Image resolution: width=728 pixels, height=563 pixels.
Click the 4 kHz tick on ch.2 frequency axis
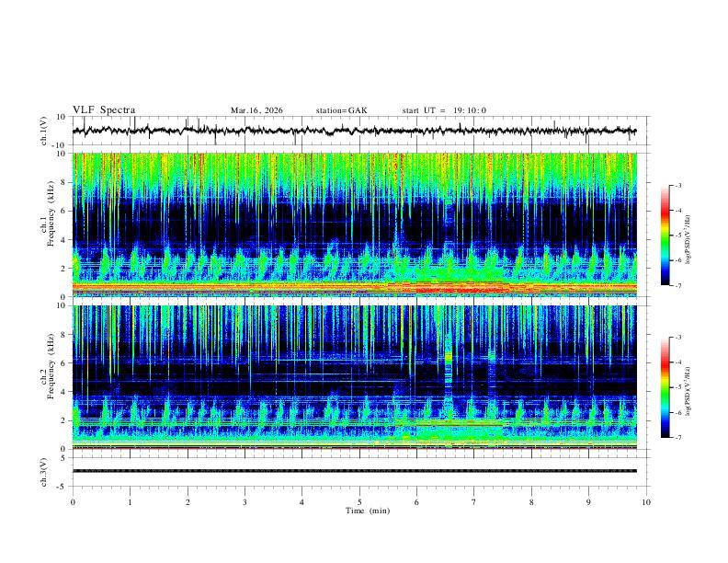click(x=63, y=392)
